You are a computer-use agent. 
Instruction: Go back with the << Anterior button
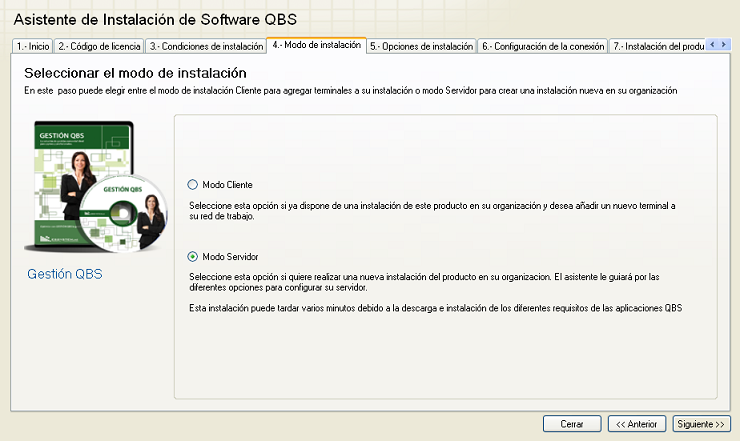[636, 424]
